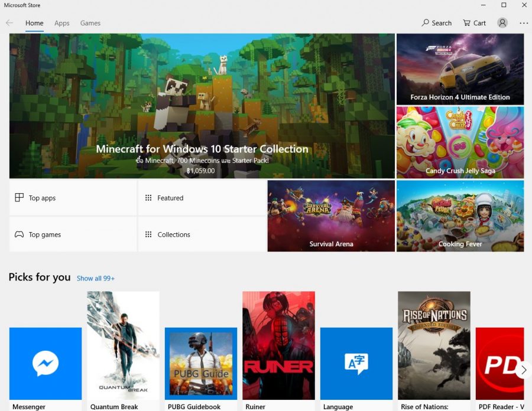Click the Microsoft Store window title
The image size is (532, 411).
click(x=22, y=5)
